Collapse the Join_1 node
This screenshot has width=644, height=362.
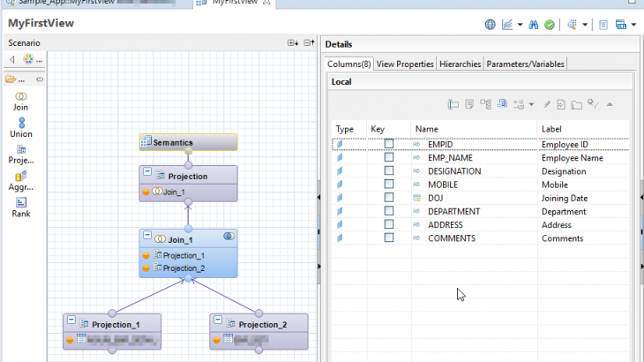coord(148,238)
